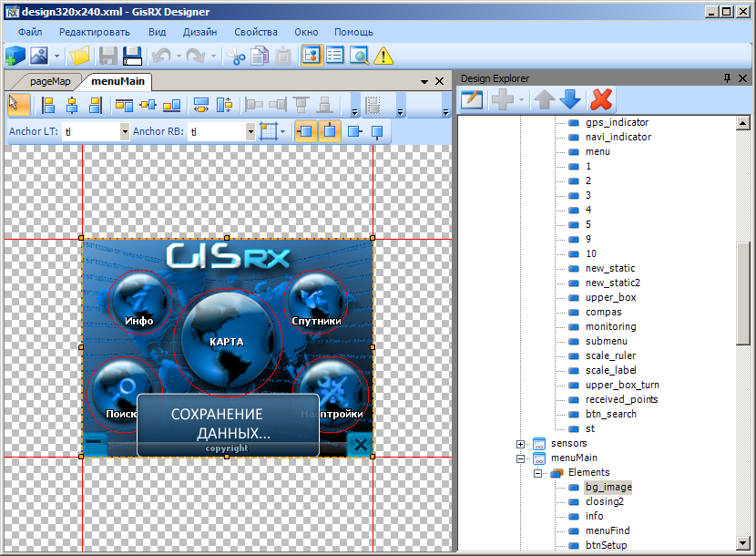This screenshot has width=756, height=556.
Task: Click the tree scrollbar down arrow
Action: click(743, 543)
